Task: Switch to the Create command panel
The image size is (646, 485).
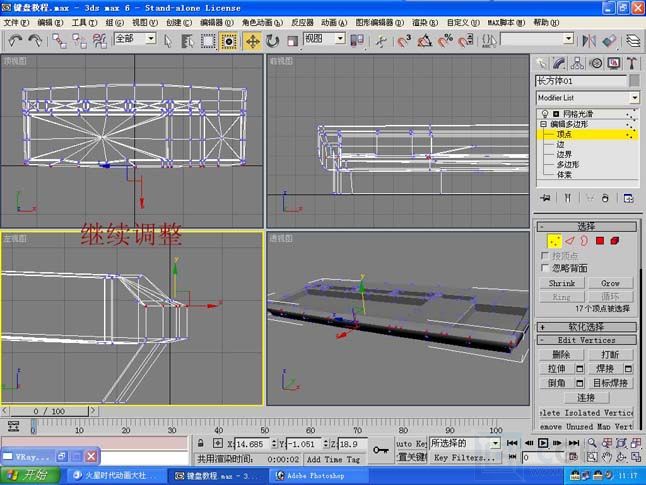Action: [x=541, y=63]
